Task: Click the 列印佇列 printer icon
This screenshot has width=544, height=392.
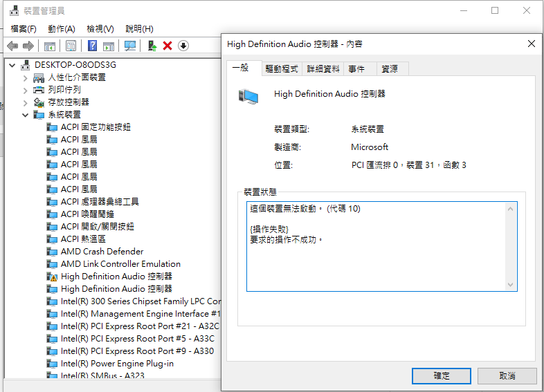Action: [x=39, y=90]
